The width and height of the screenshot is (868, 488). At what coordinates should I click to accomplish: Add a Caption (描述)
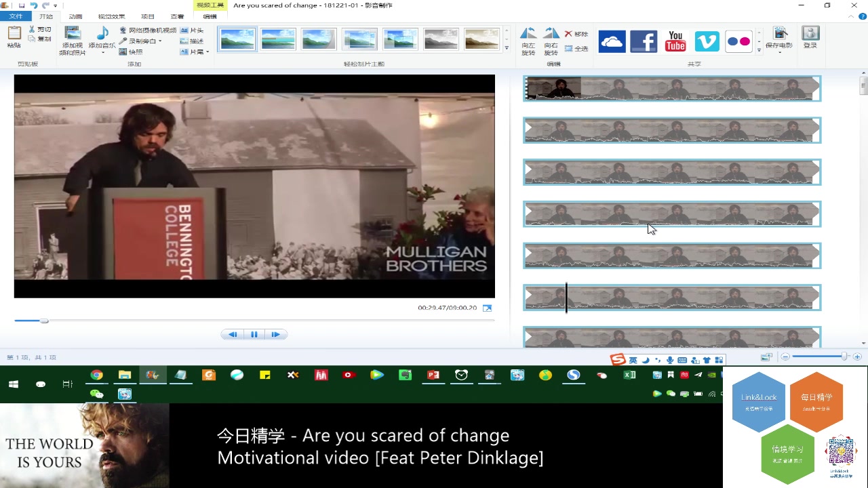(192, 41)
